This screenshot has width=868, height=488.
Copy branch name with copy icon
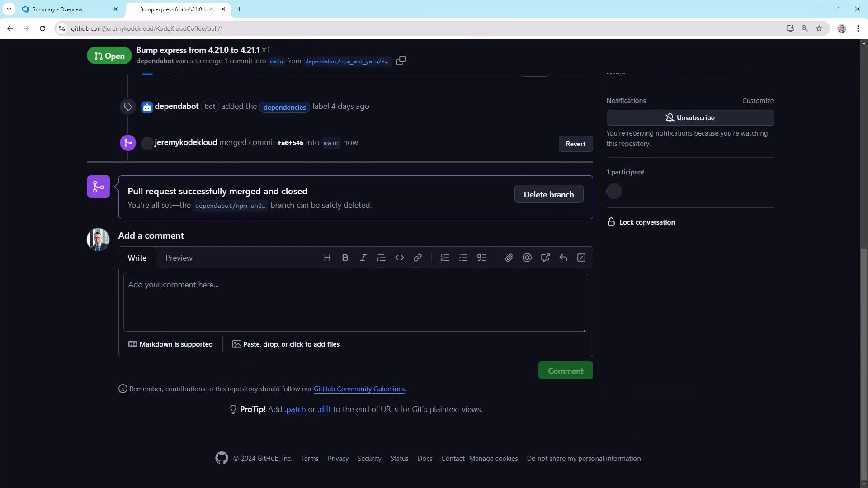(401, 61)
